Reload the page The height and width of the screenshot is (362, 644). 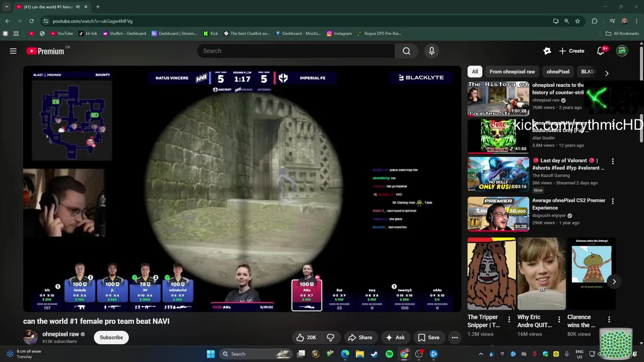pos(31,21)
